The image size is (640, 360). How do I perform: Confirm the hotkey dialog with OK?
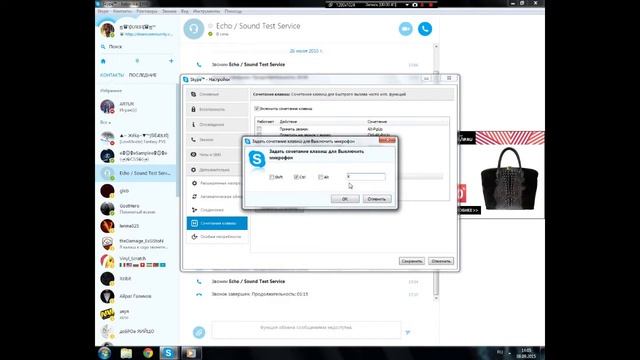point(345,199)
